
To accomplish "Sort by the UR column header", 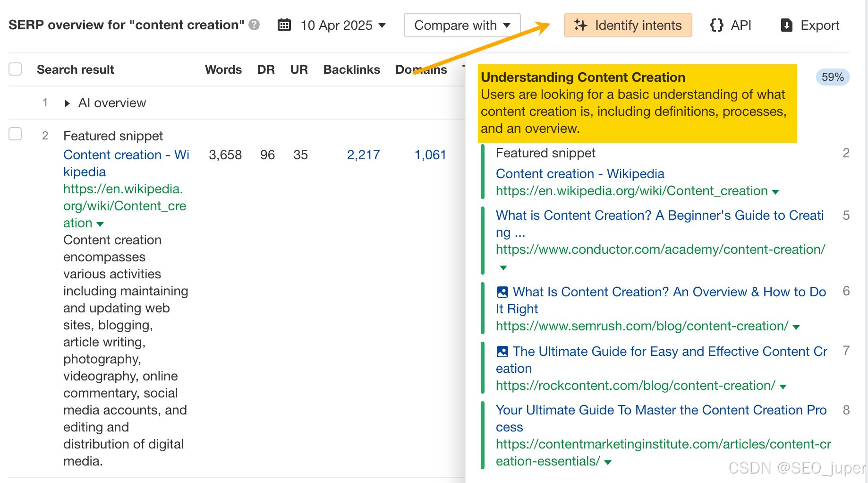I will [299, 69].
